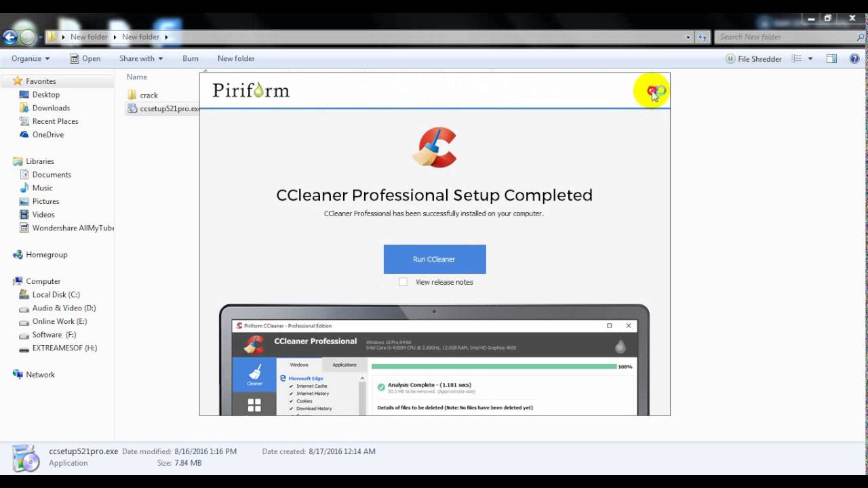
Task: Click Date modified value in details pane
Action: pyautogui.click(x=205, y=451)
